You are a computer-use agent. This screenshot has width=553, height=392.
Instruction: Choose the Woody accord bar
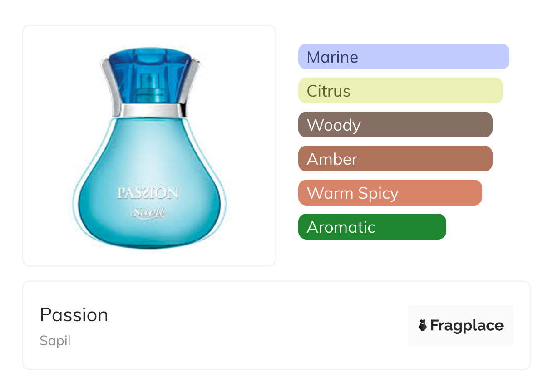(x=395, y=125)
